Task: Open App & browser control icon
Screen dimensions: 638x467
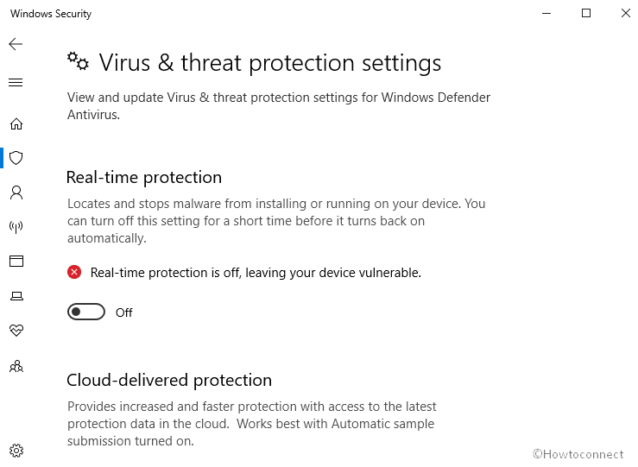Action: 15,261
